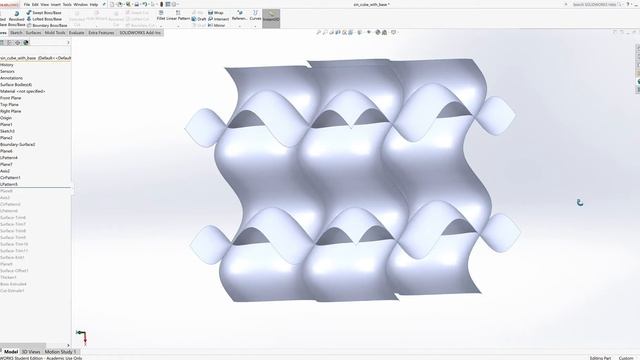Screen dimensions: 640x360
Task: Select the Lofted Boss/Base tool
Action: pos(44,19)
